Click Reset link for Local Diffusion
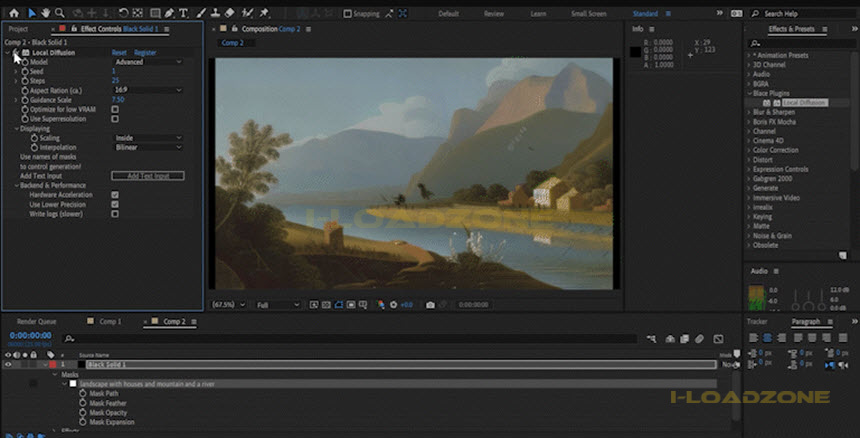 [119, 53]
